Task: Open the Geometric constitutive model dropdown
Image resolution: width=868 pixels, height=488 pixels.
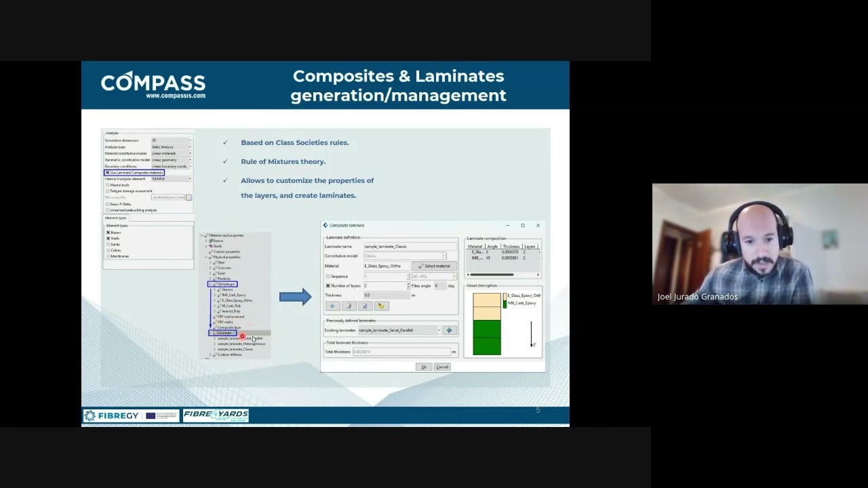Action: click(x=171, y=160)
